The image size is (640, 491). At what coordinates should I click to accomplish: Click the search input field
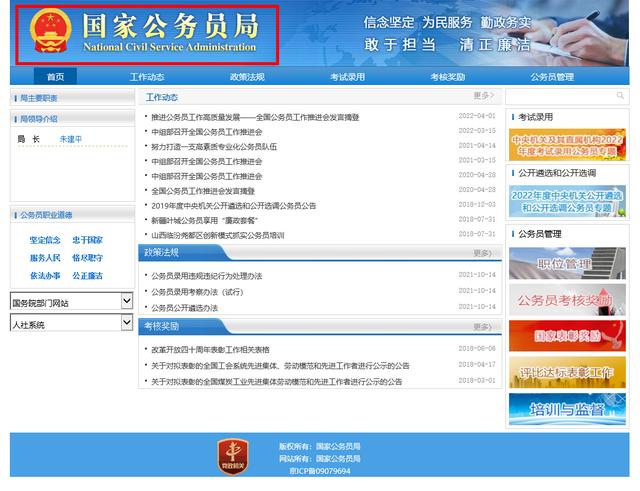click(567, 96)
